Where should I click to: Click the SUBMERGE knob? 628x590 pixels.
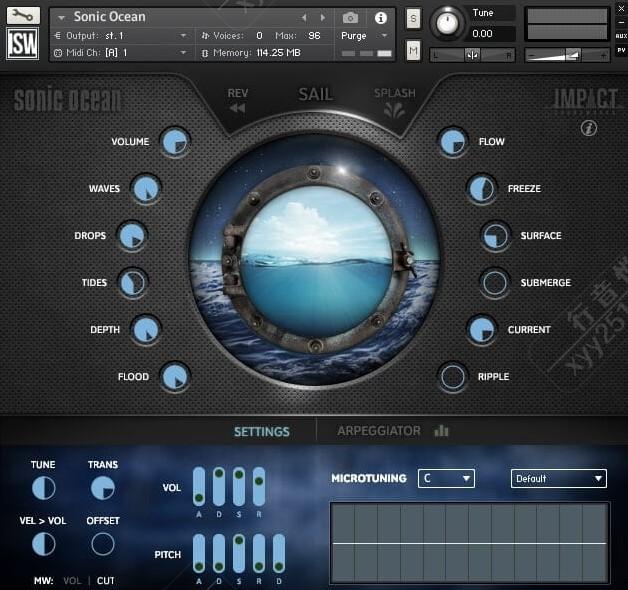point(495,282)
